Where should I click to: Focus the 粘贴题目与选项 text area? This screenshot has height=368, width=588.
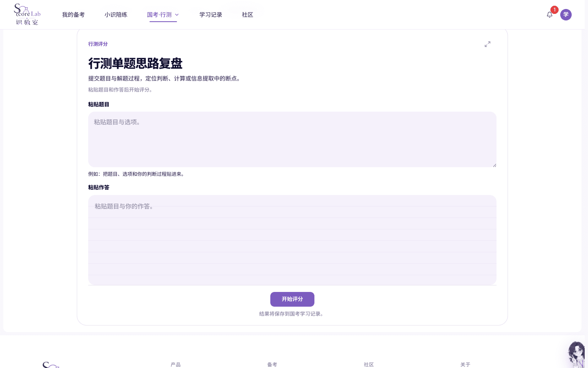coord(292,139)
